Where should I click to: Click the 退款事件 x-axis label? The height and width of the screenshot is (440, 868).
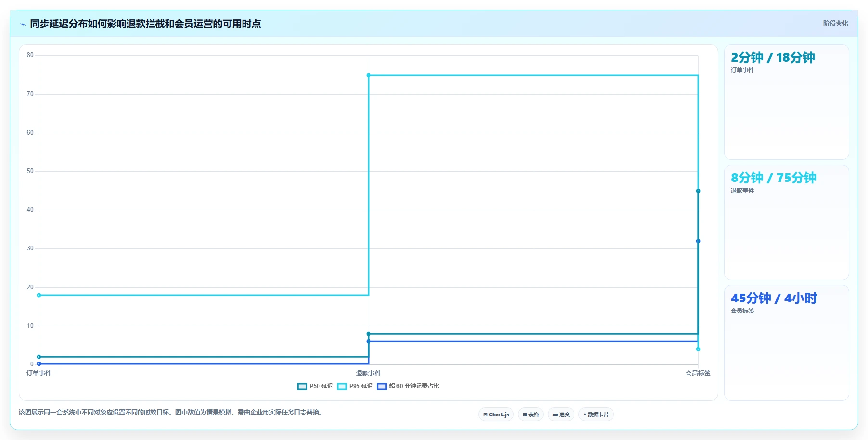click(369, 373)
